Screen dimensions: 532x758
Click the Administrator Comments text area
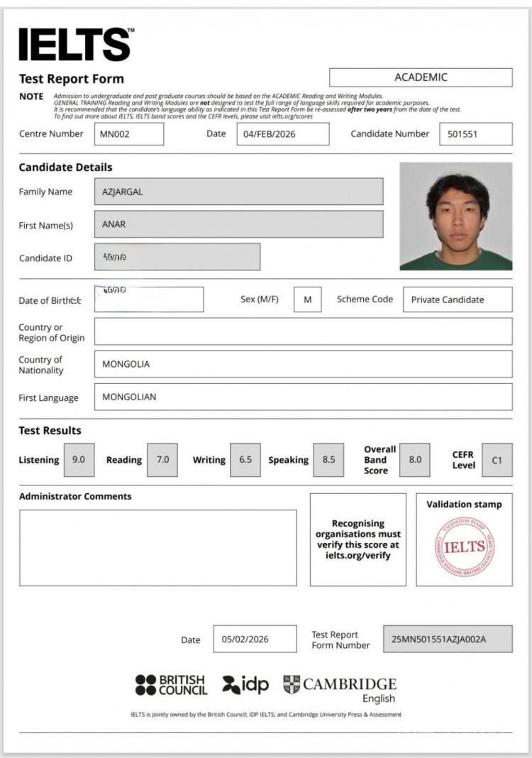pyautogui.click(x=157, y=547)
